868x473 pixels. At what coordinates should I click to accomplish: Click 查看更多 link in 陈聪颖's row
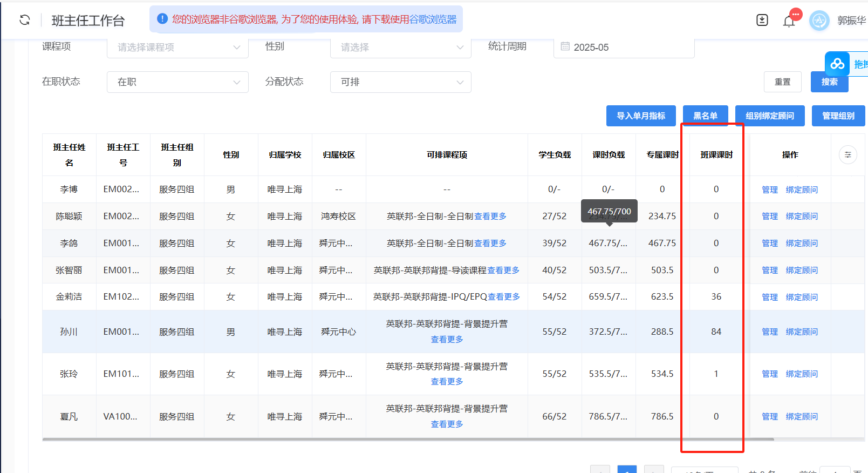(490, 217)
